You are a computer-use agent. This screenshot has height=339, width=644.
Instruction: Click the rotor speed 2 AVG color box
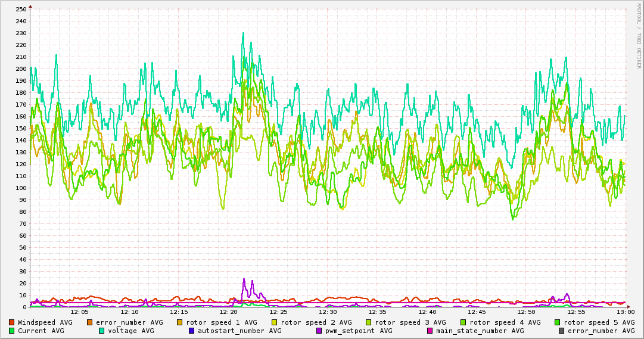tap(275, 322)
